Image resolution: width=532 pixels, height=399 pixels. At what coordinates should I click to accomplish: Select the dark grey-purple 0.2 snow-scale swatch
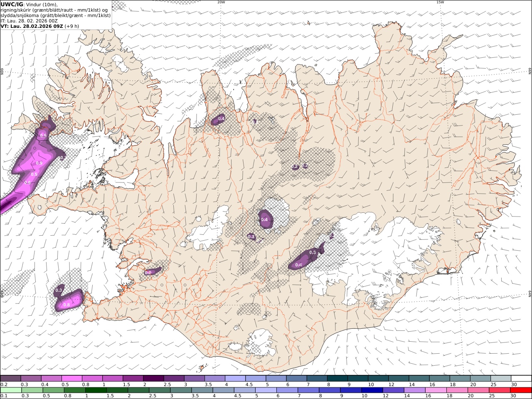pyautogui.click(x=10, y=379)
